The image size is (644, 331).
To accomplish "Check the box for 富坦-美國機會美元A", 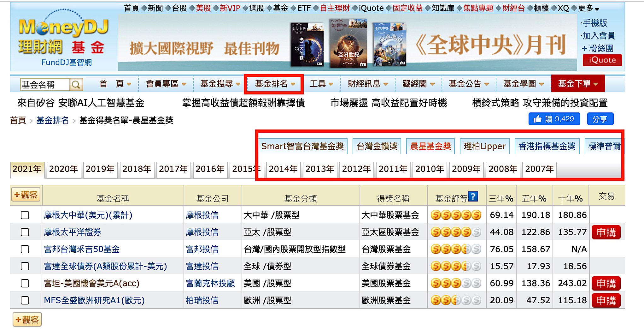I will 25,283.
